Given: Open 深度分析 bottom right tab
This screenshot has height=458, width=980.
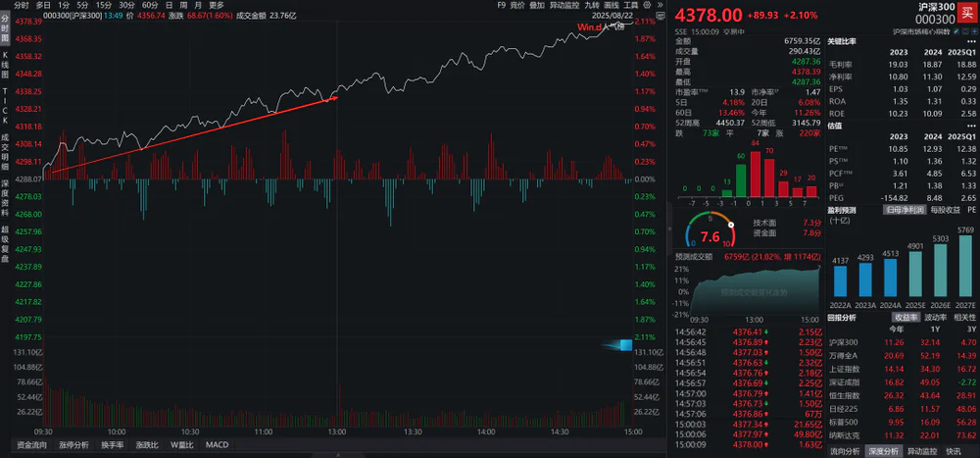Looking at the screenshot, I should coord(883,451).
